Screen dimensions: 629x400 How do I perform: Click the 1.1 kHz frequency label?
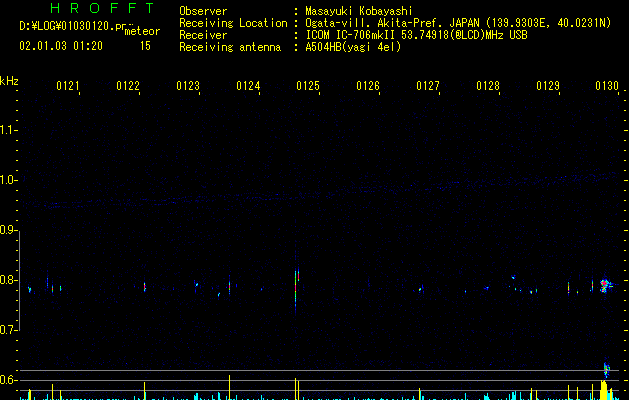pos(8,130)
